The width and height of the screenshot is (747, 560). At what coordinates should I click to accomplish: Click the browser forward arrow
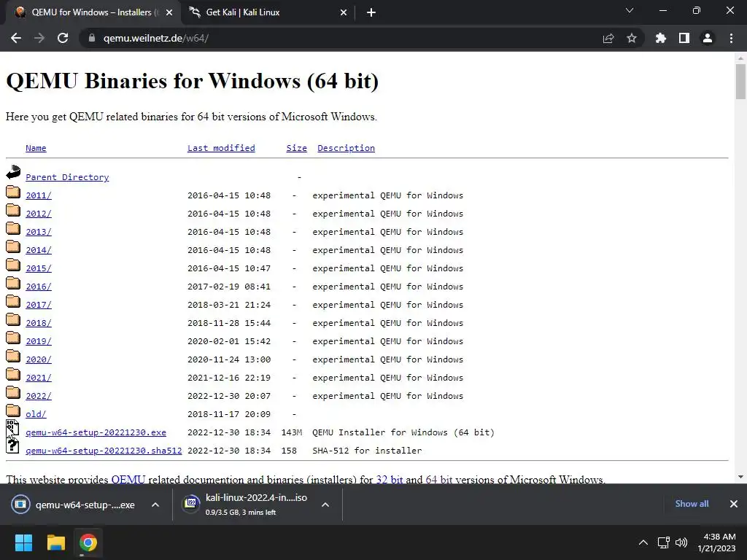click(39, 38)
